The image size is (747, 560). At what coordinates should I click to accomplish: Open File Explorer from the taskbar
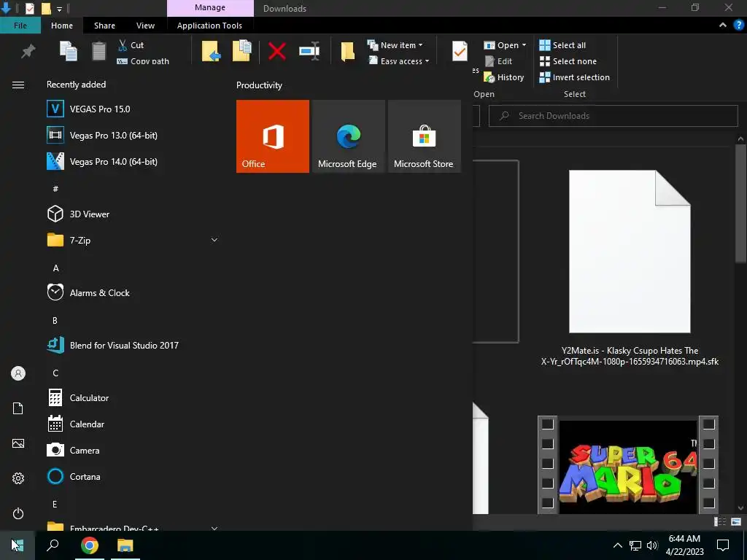[125, 545]
